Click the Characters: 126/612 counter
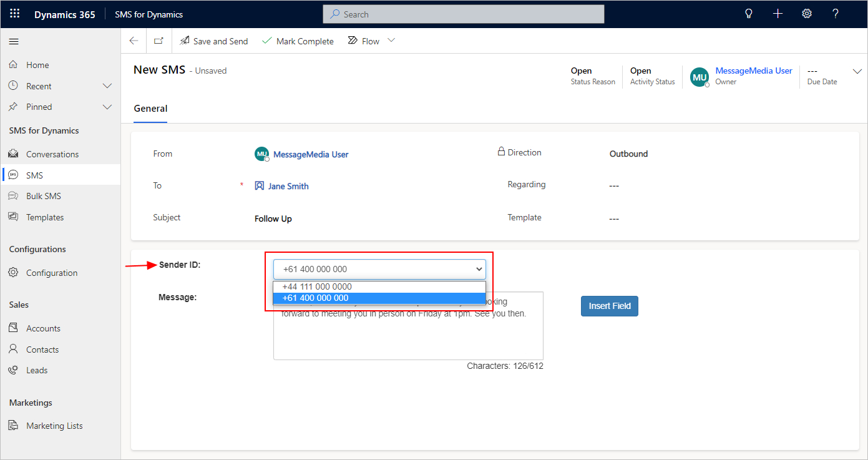Viewport: 868px width, 460px height. (505, 366)
